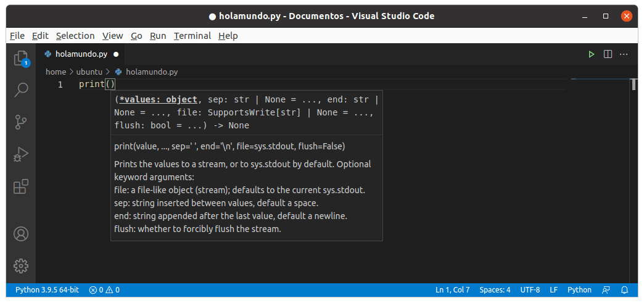Open the Run and Debug view
The width and height of the screenshot is (644, 303).
[21, 154]
